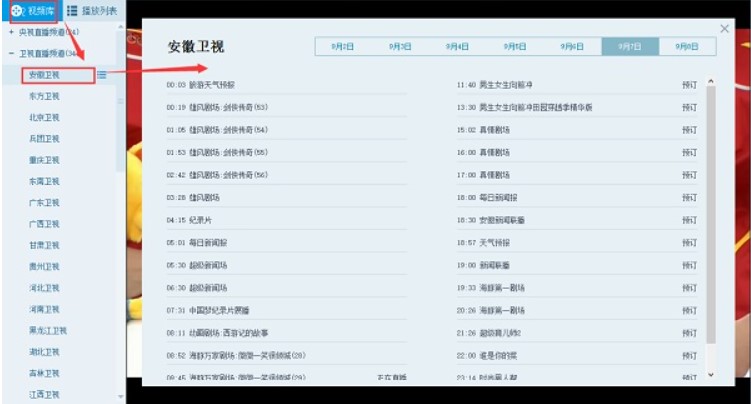View the schedule for 9月5日
This screenshot has height=404, width=751.
click(x=515, y=46)
